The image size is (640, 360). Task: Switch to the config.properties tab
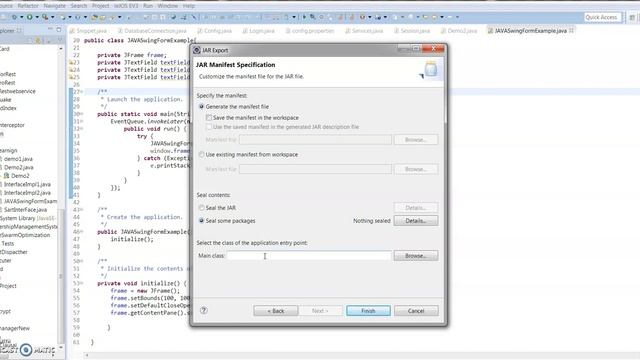click(x=310, y=31)
